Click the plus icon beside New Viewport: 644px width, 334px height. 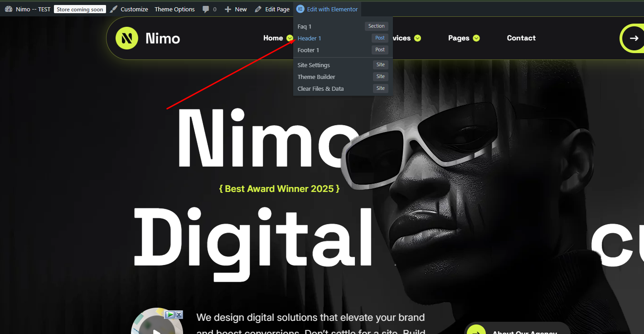[228, 9]
